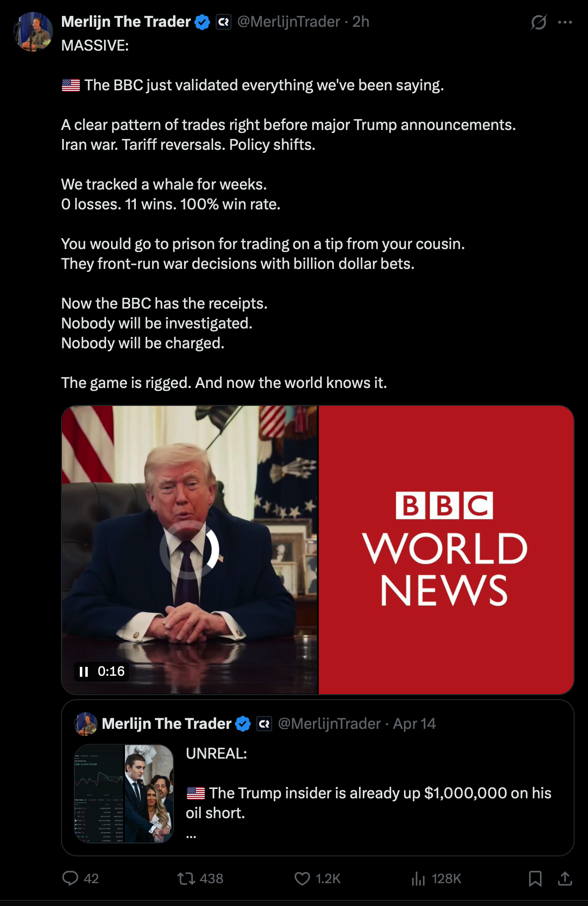Click the reply icon with 42 replies
The height and width of the screenshot is (906, 588).
tap(70, 878)
